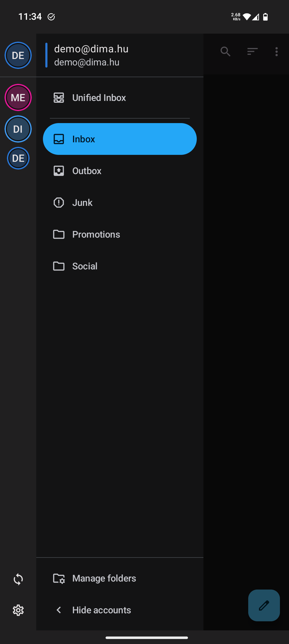Tap the sync accounts refresh icon
Image resolution: width=289 pixels, height=644 pixels.
pyautogui.click(x=18, y=579)
